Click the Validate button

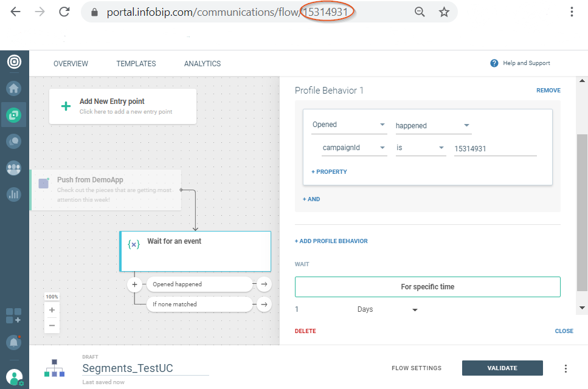502,368
